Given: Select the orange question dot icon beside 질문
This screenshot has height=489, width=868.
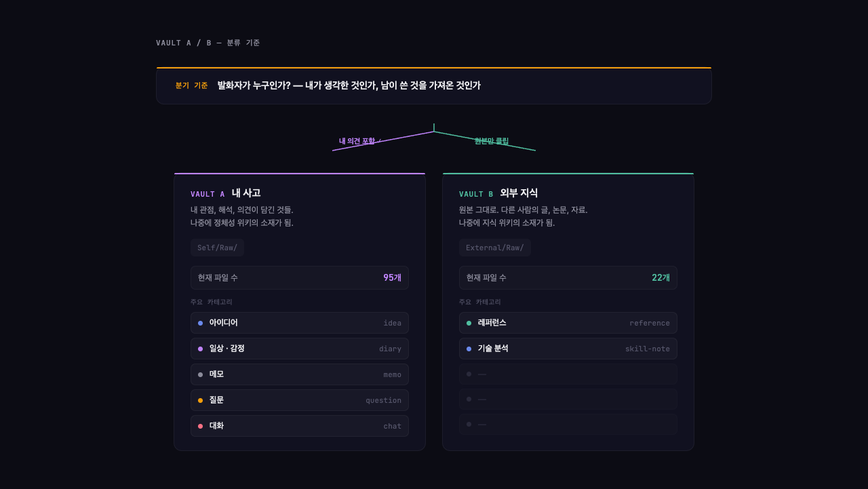Looking at the screenshot, I should coord(201,399).
